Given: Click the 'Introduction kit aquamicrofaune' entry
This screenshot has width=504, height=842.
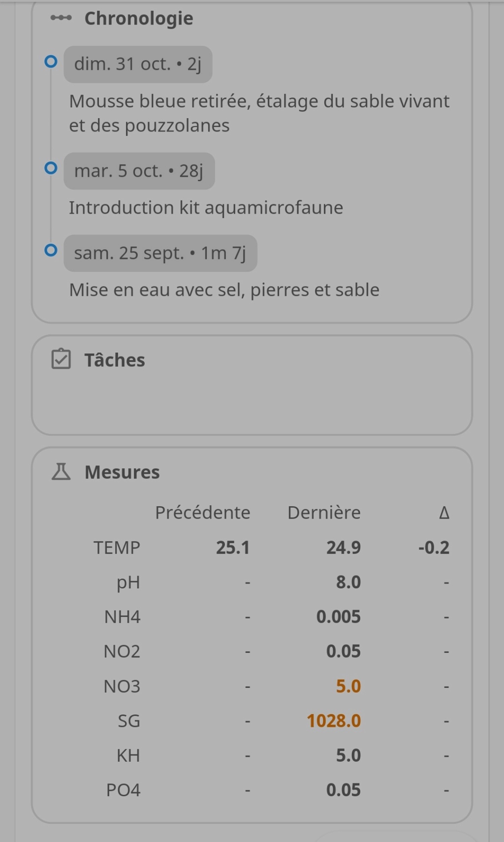Looking at the screenshot, I should [206, 208].
